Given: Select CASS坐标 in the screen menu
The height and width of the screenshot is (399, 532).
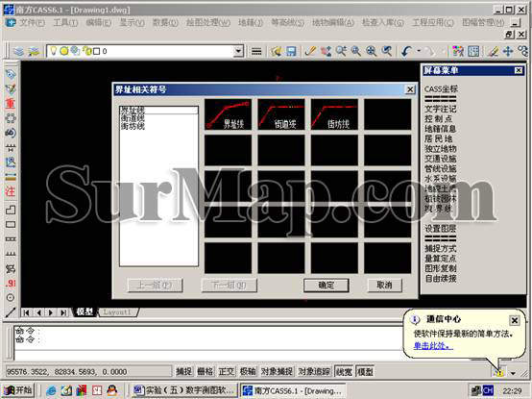Looking at the screenshot, I should click(441, 89).
